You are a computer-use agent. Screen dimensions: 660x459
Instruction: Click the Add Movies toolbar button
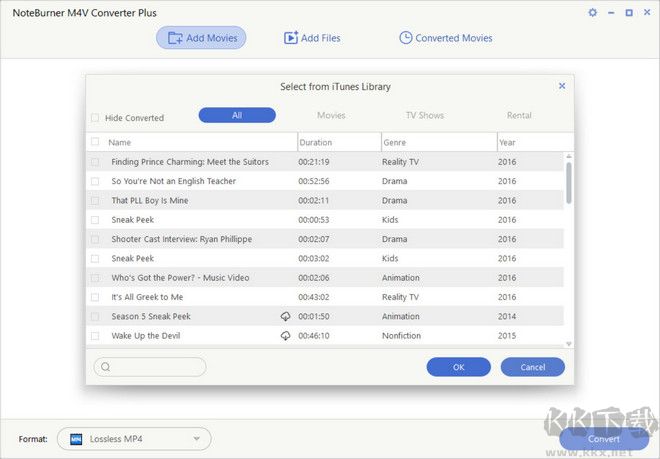point(201,38)
